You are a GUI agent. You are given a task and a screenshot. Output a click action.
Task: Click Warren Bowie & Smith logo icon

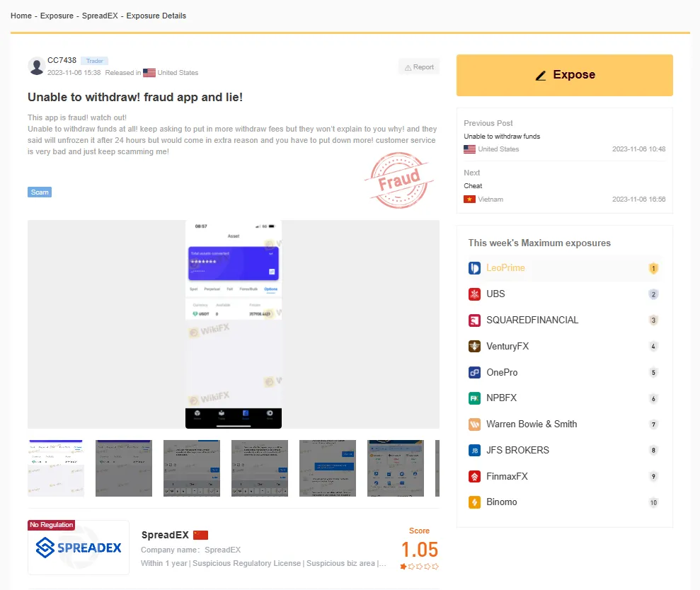(x=474, y=424)
